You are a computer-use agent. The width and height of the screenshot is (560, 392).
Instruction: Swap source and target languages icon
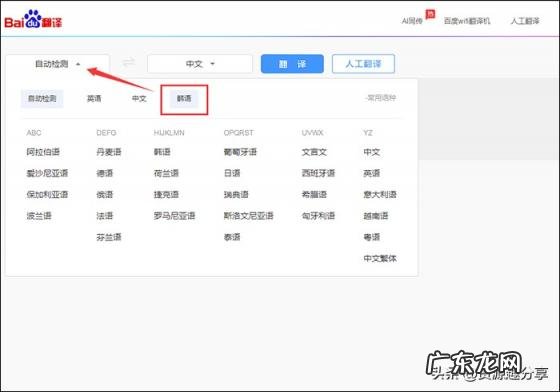tap(129, 62)
